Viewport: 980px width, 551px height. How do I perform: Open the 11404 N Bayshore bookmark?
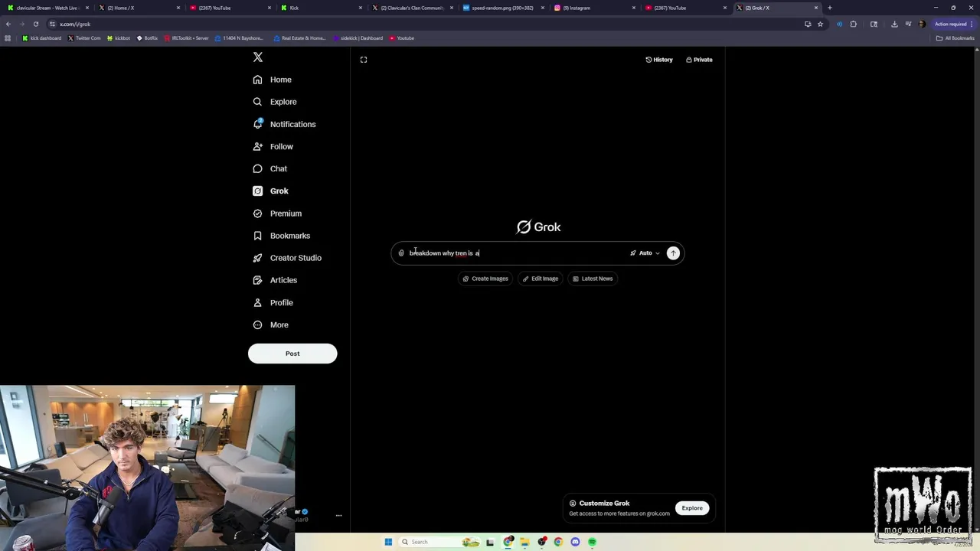[239, 38]
